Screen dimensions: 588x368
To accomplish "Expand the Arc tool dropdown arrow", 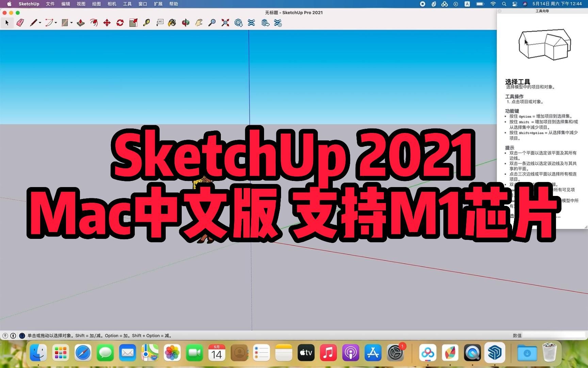I will pos(56,23).
